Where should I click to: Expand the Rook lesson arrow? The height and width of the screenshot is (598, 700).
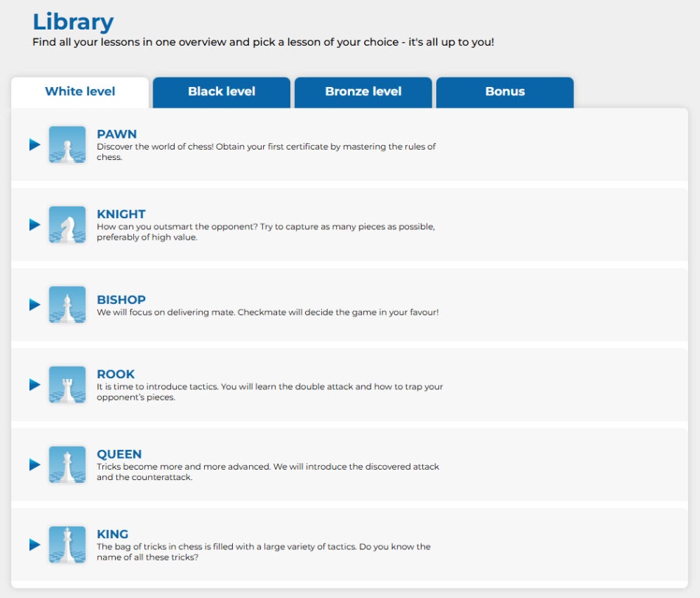coord(35,385)
